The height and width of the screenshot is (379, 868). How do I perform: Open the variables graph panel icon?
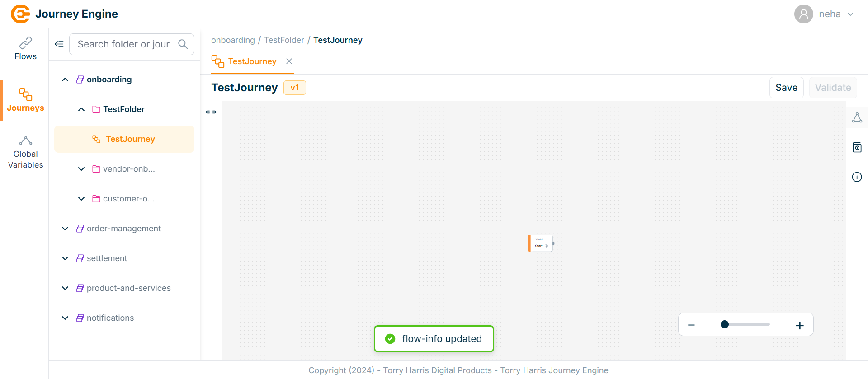click(x=857, y=118)
